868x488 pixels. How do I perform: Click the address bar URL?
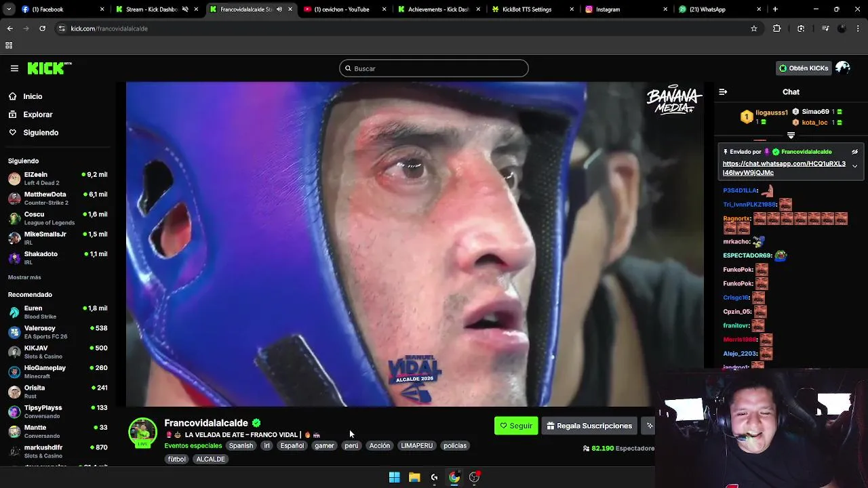109,28
